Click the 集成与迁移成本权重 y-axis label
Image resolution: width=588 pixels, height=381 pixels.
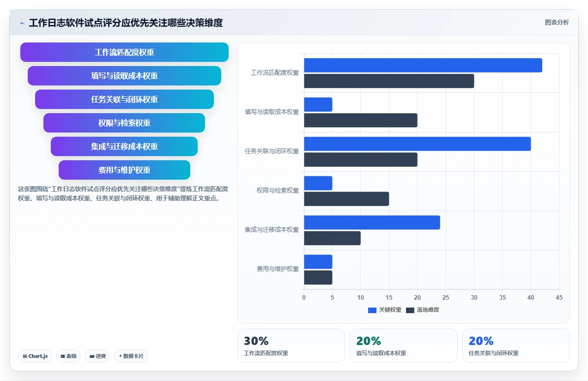pyautogui.click(x=272, y=230)
